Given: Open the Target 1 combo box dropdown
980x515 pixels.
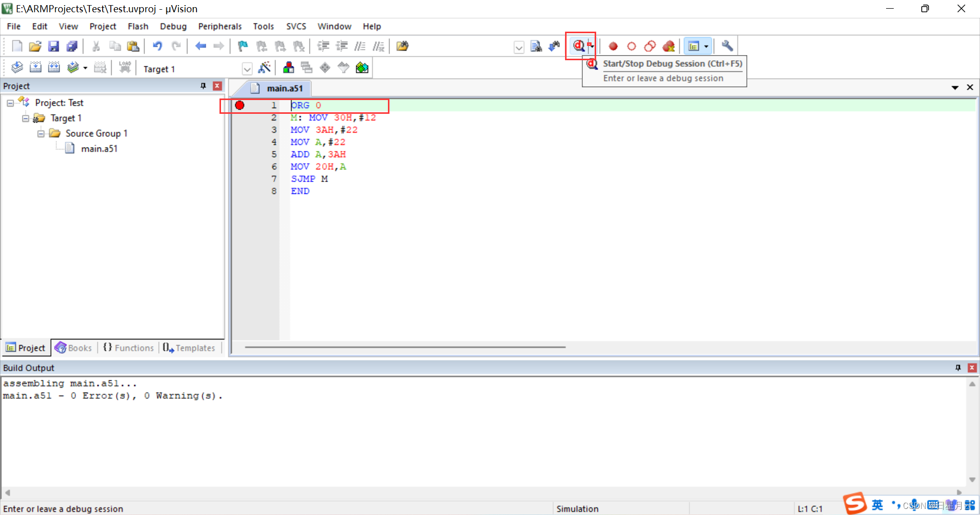Looking at the screenshot, I should 247,68.
